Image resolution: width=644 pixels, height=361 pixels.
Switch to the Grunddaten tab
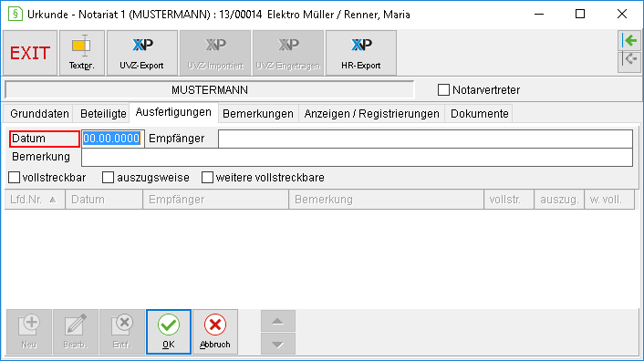tap(39, 114)
